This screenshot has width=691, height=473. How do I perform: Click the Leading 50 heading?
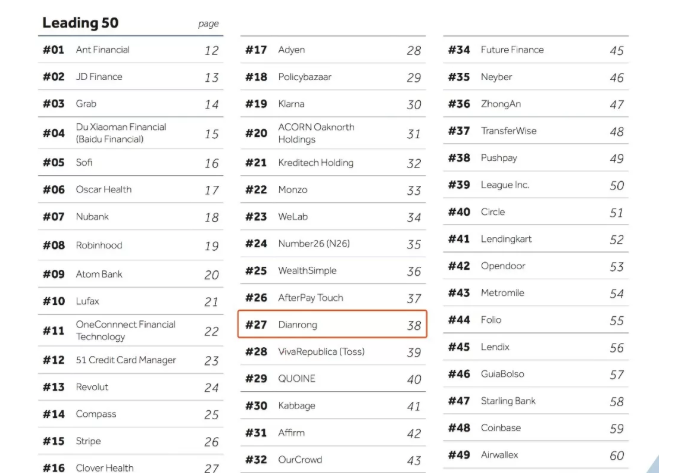pyautogui.click(x=80, y=22)
